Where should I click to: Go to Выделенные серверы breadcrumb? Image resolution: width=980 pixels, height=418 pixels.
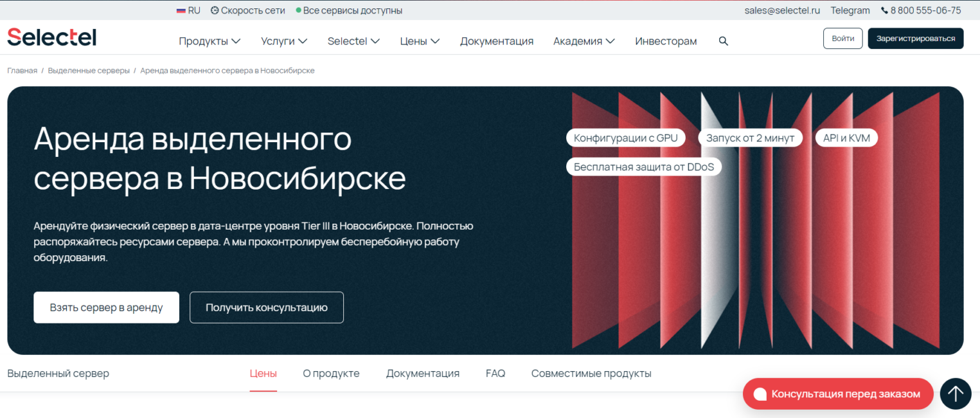click(x=89, y=70)
